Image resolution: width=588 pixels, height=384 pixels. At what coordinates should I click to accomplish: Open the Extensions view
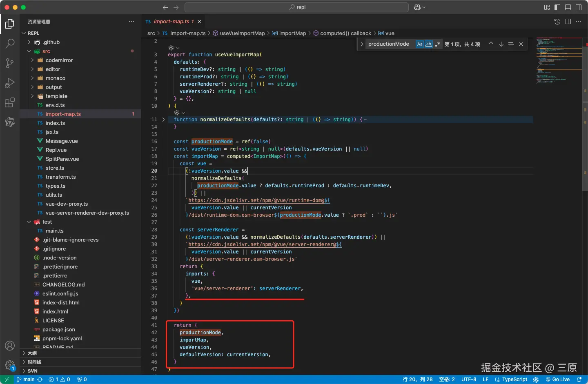tap(10, 102)
